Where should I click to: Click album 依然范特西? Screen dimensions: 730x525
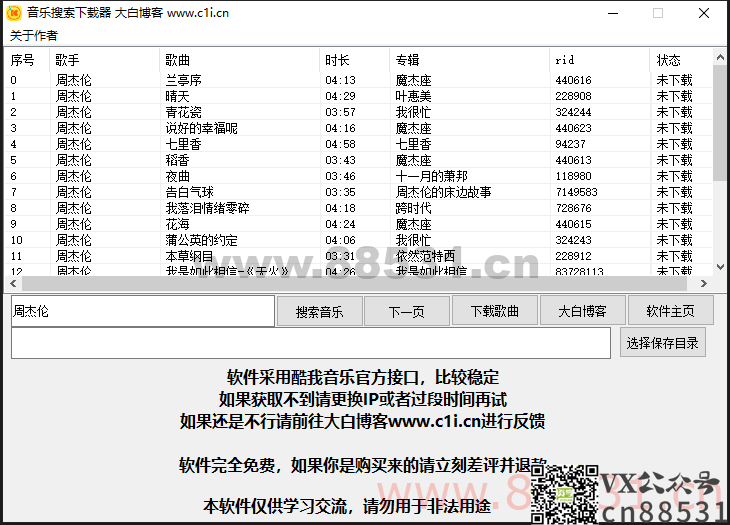(425, 256)
